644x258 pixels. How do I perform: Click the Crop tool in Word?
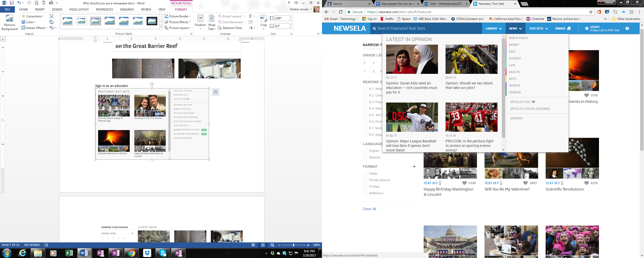[263, 22]
